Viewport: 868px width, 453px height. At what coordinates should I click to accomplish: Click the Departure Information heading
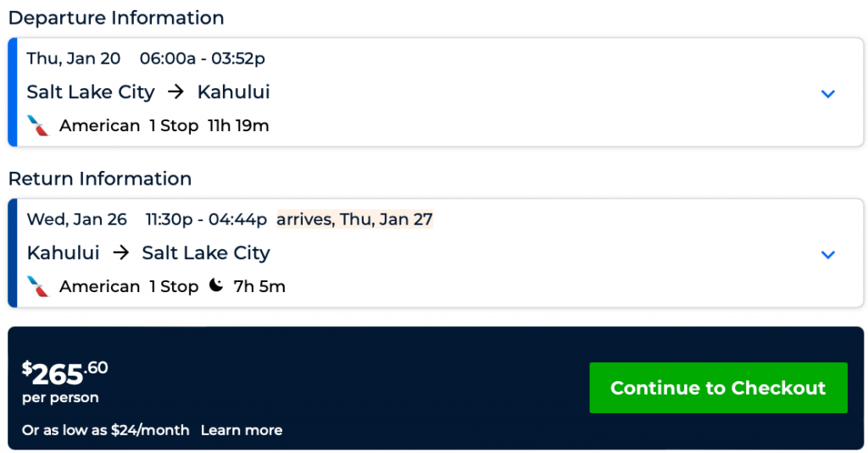tap(116, 18)
